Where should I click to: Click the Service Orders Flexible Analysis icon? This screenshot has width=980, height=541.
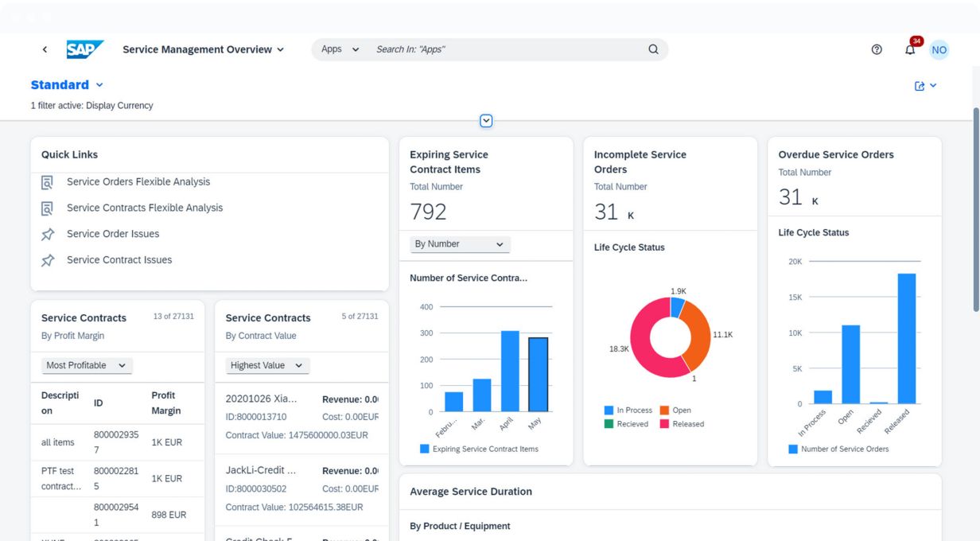click(x=48, y=182)
